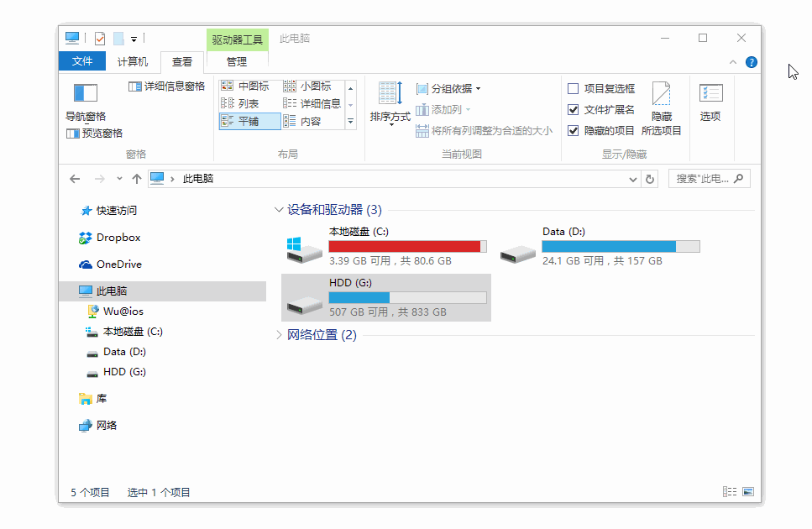The image size is (812, 529).
Task: Open the 选项 folder options
Action: pos(710,102)
